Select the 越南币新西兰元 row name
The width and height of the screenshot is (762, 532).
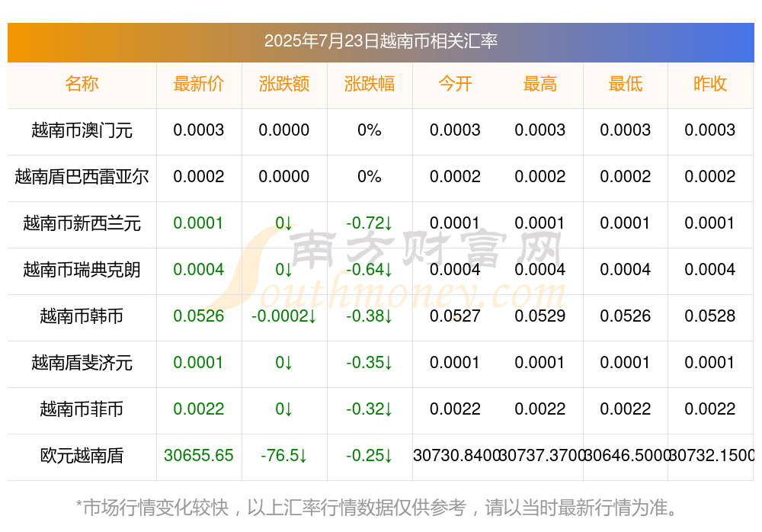pyautogui.click(x=82, y=223)
